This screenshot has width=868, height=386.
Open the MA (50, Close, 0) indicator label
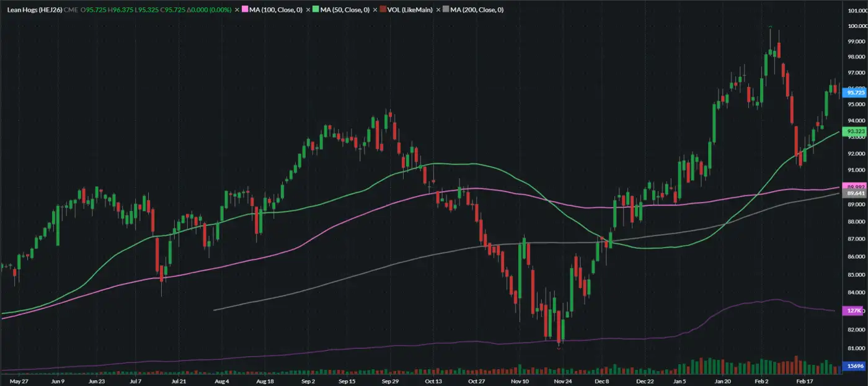coord(344,10)
